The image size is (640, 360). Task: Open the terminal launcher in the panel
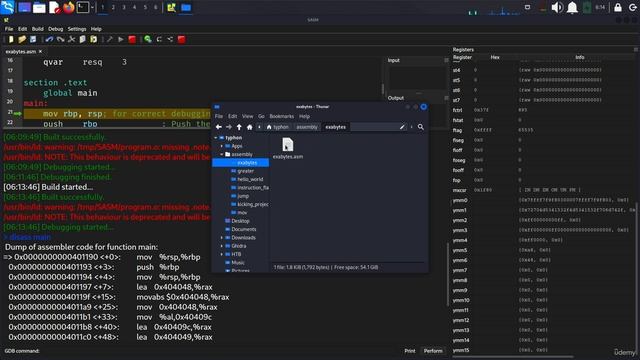tap(82, 7)
